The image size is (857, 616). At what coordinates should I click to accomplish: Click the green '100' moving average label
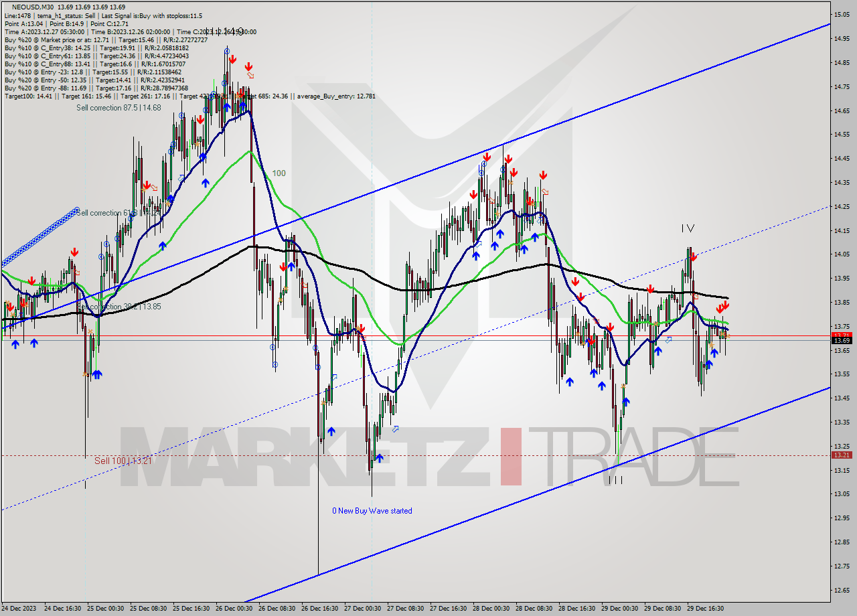[279, 173]
